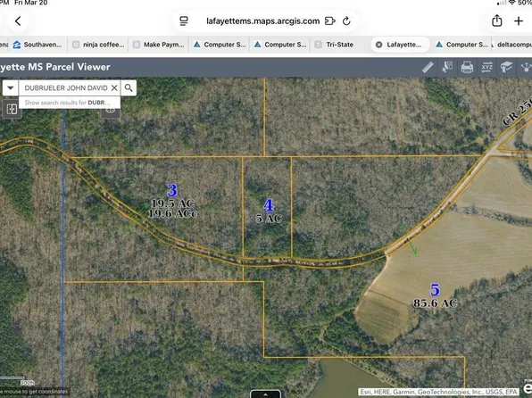Switch to the first Computer S... tab
The width and height of the screenshot is (532, 398).
click(x=220, y=45)
